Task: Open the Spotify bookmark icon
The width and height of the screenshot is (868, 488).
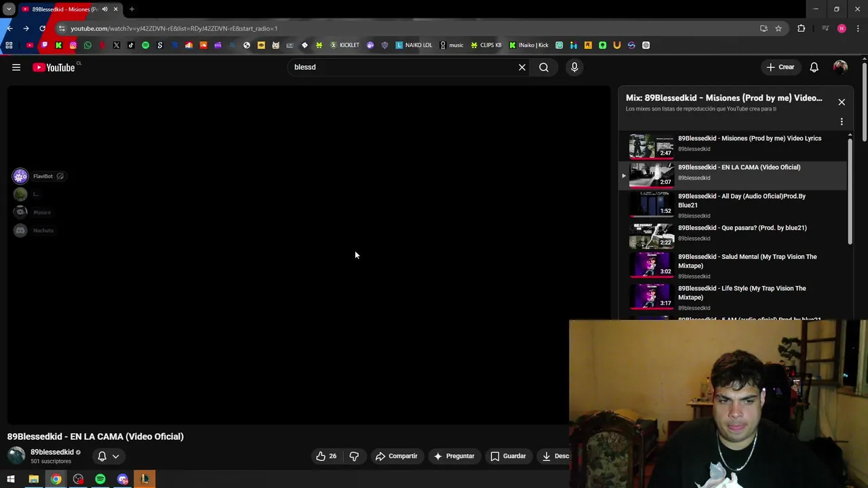Action: click(145, 45)
